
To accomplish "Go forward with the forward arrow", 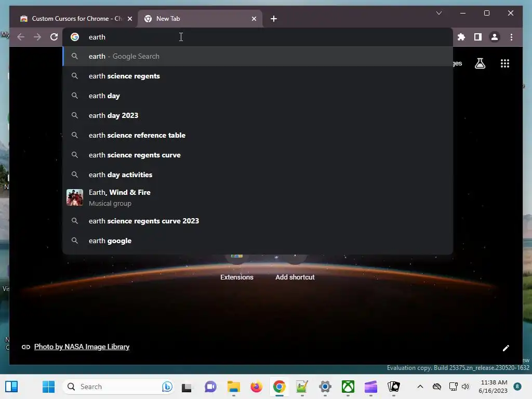I will point(37,37).
